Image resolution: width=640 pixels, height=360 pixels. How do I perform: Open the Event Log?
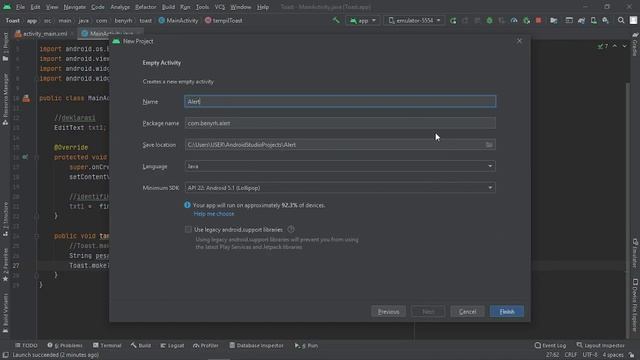550,345
